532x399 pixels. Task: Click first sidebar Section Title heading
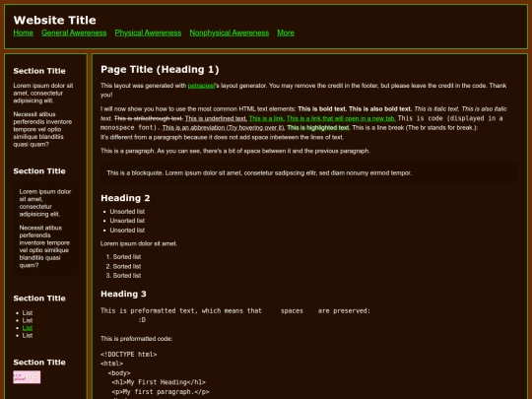[39, 71]
